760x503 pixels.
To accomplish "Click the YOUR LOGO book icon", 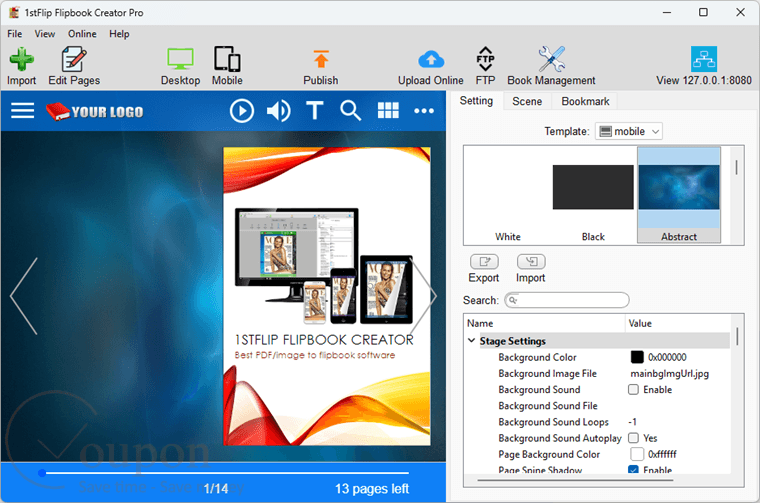I will tap(58, 111).
